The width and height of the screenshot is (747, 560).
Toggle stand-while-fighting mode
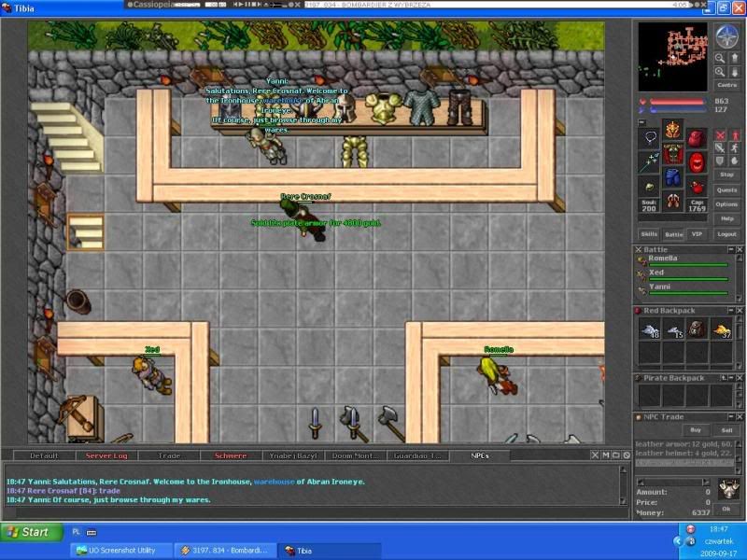tap(735, 135)
